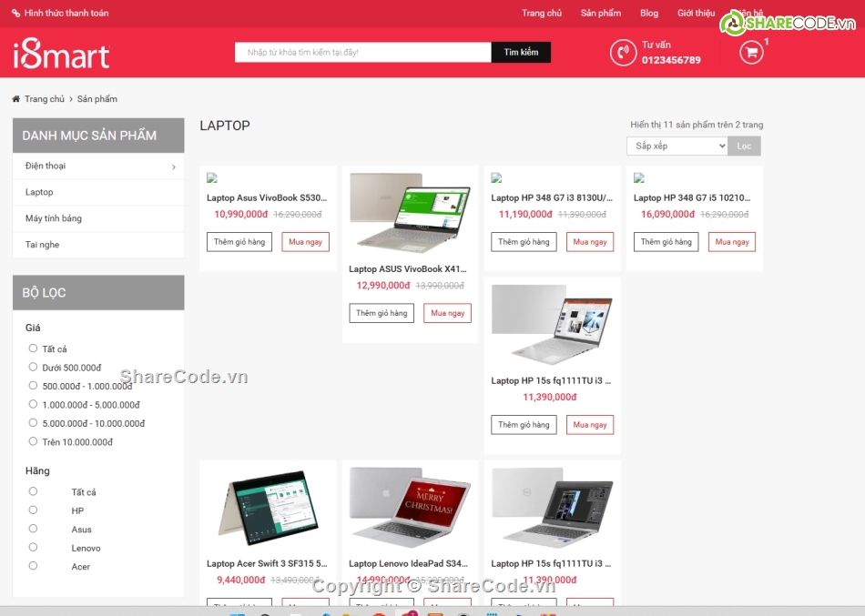Open the Hình thức thanh toán link

pyautogui.click(x=66, y=14)
